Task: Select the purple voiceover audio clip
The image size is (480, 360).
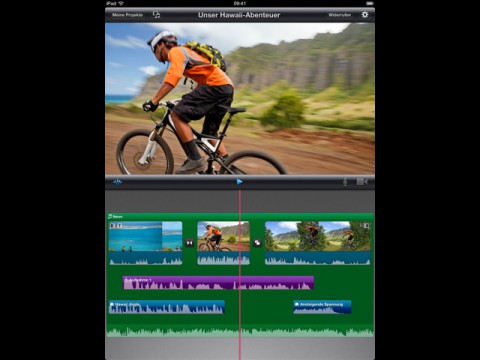Action: tap(218, 283)
